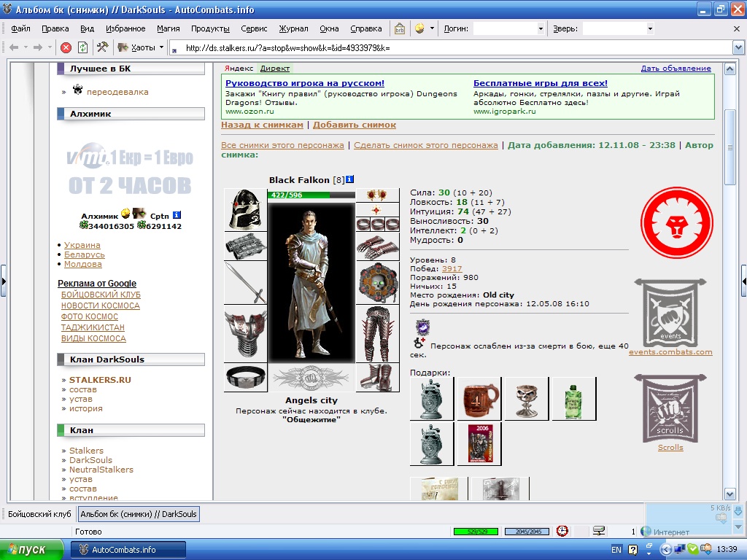
Task: Click the skull shield equipment icon
Action: pyautogui.click(x=378, y=282)
